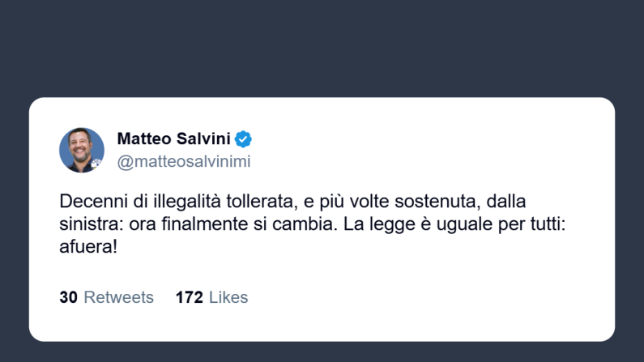644x362 pixels.
Task: Click the word afuera! in tweet
Action: point(89,245)
